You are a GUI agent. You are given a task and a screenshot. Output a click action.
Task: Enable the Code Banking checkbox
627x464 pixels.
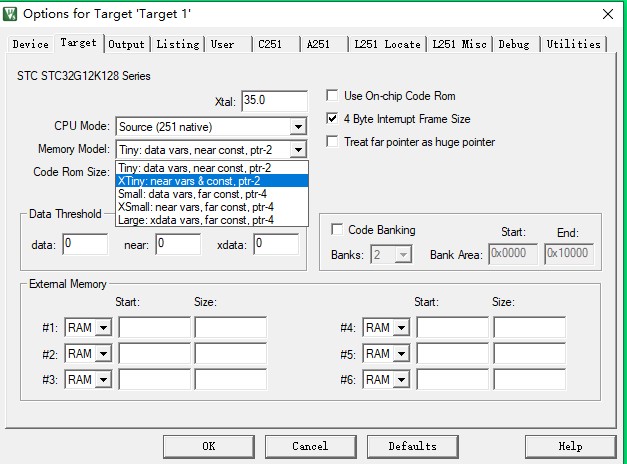337,230
